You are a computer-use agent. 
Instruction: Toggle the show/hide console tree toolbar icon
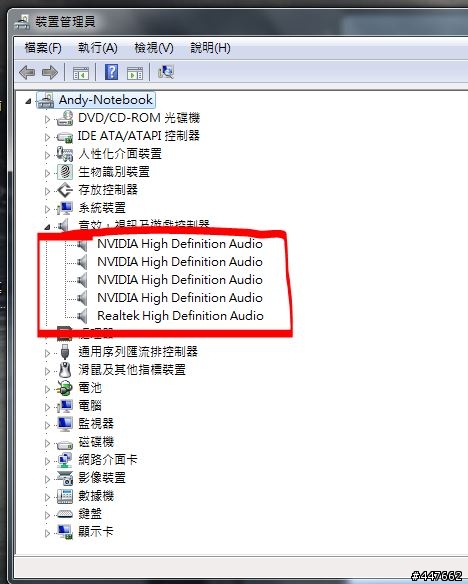pyautogui.click(x=81, y=73)
